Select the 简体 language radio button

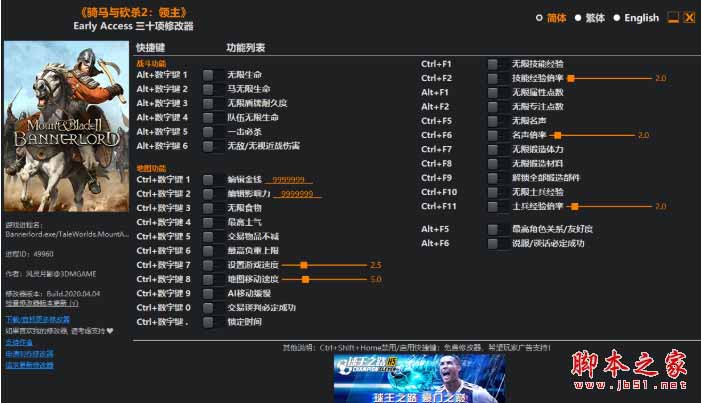coord(539,18)
